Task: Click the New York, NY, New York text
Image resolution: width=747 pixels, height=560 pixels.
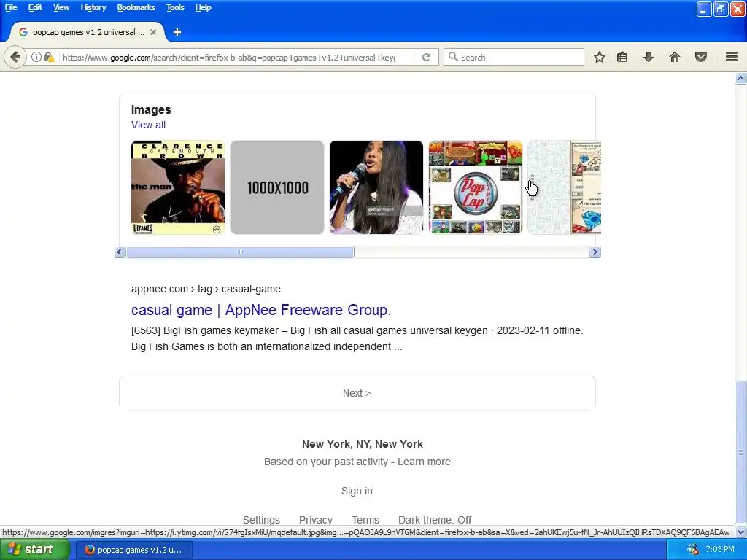Action: [x=362, y=444]
